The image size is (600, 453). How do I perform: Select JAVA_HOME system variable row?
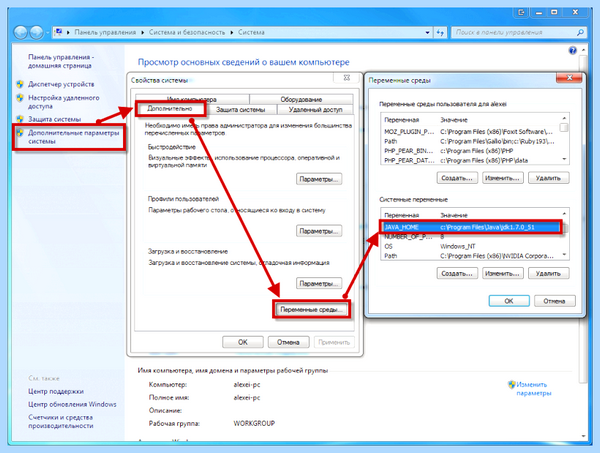(x=471, y=227)
